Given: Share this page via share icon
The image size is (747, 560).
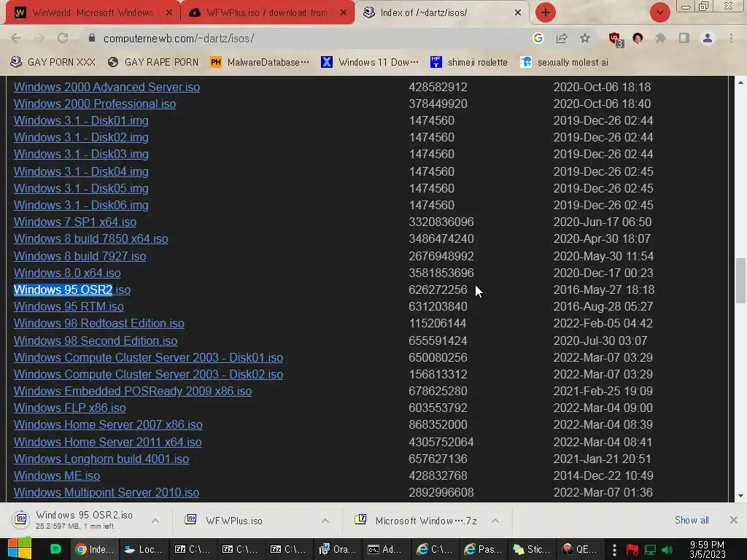Looking at the screenshot, I should (x=562, y=38).
